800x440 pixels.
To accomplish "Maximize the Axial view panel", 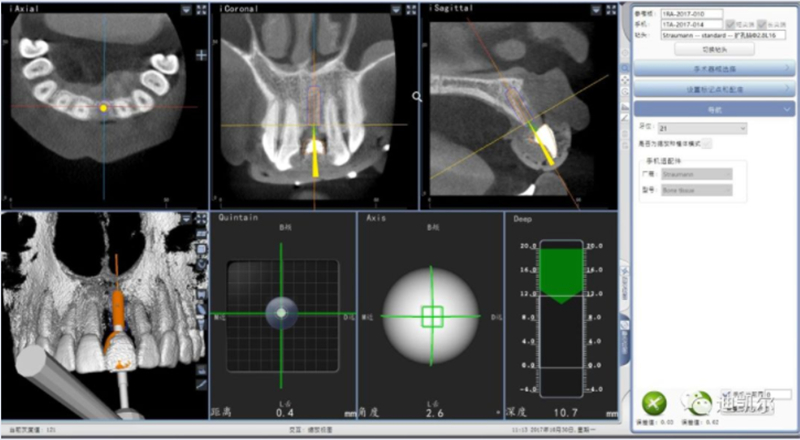I will point(200,9).
